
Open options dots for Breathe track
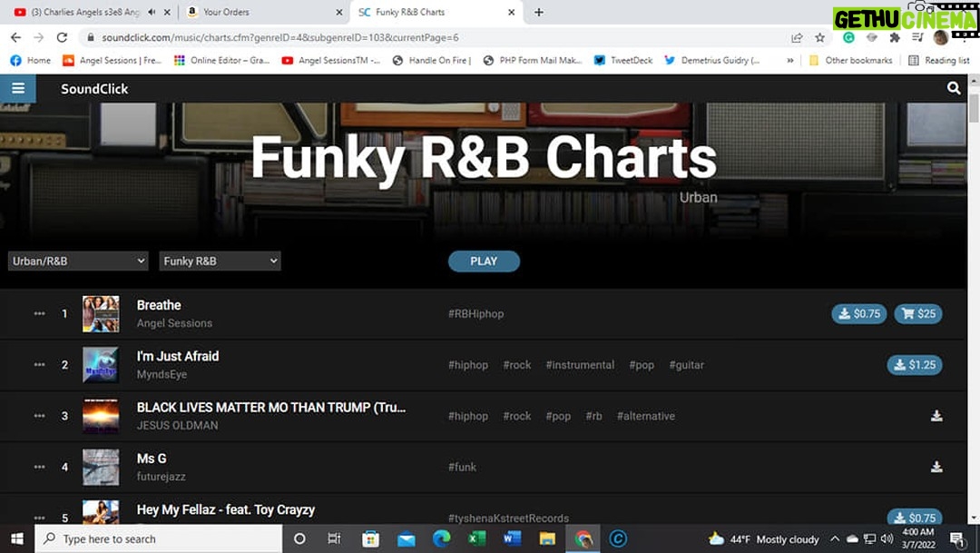[39, 313]
